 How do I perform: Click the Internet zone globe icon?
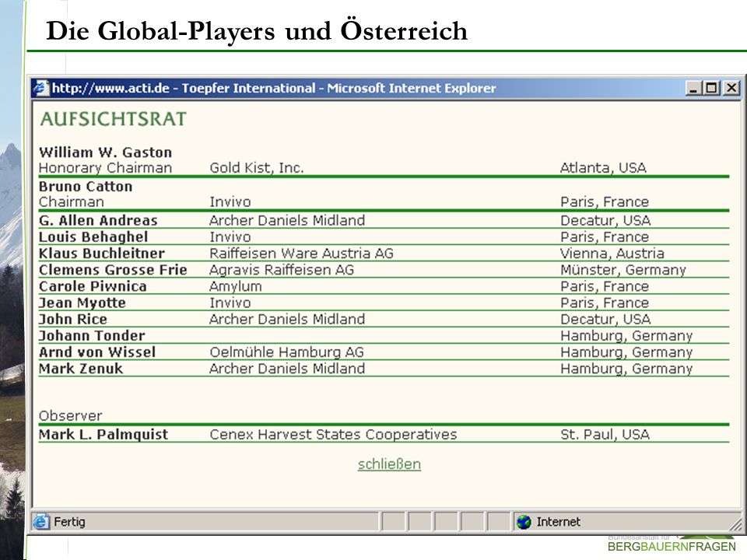tap(524, 522)
